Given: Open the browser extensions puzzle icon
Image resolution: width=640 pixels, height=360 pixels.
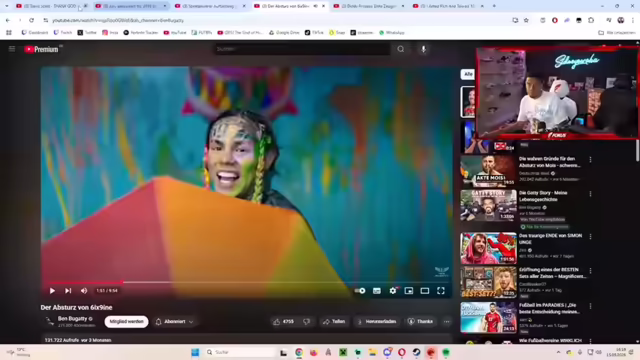Looking at the screenshot, I should pos(591,20).
